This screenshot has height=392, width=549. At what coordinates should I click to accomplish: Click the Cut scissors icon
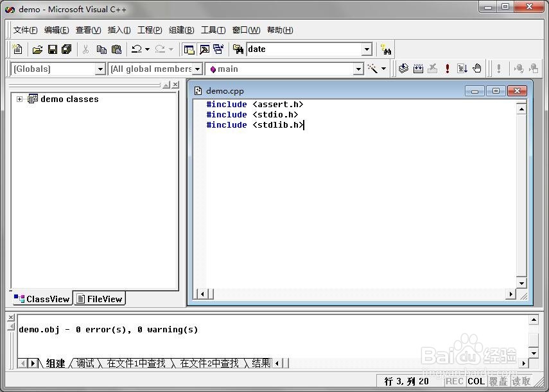[x=86, y=49]
